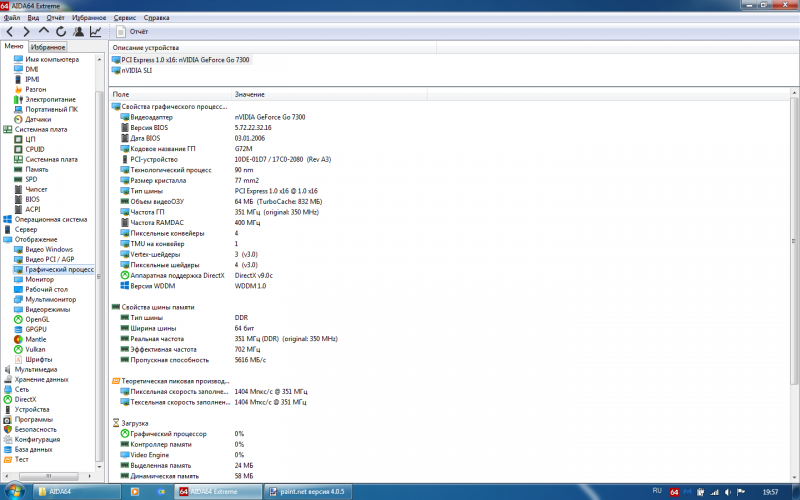Click the Отчёт report toolbar button

pyautogui.click(x=132, y=32)
